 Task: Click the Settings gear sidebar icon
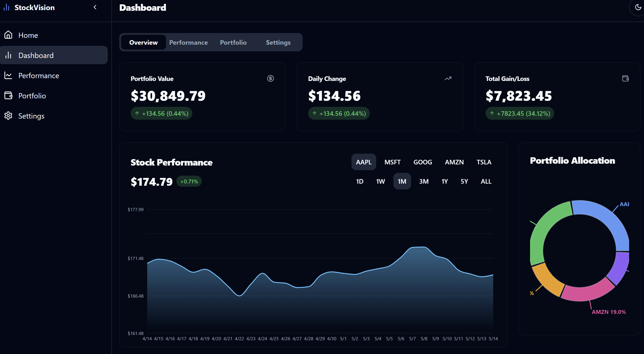(8, 116)
